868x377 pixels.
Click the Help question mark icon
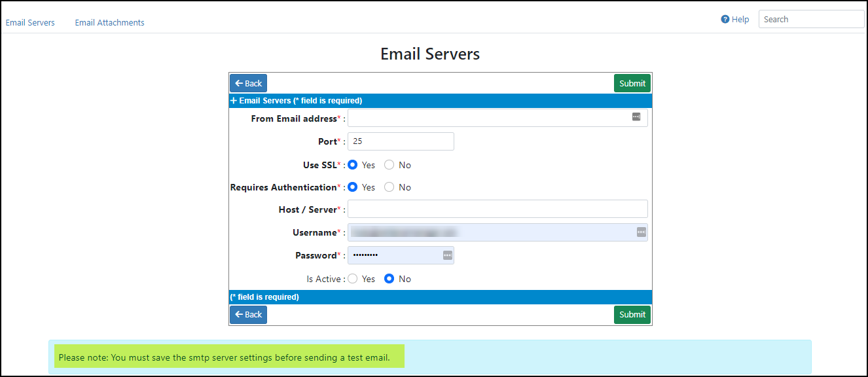point(725,20)
